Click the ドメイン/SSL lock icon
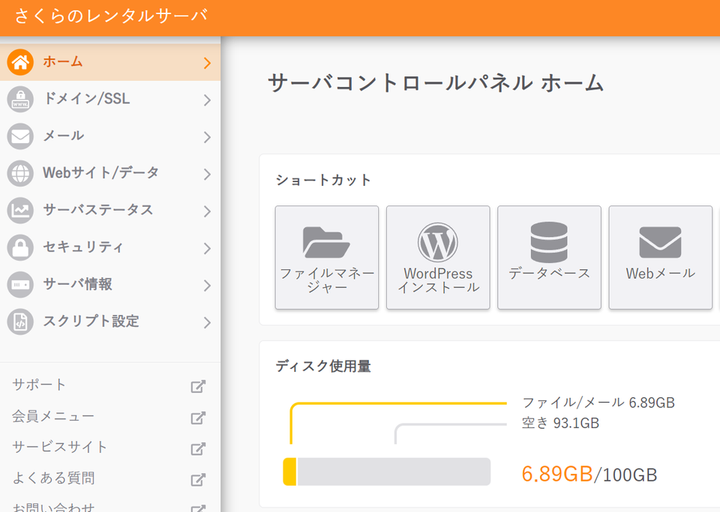Image resolution: width=720 pixels, height=512 pixels. pos(20,99)
